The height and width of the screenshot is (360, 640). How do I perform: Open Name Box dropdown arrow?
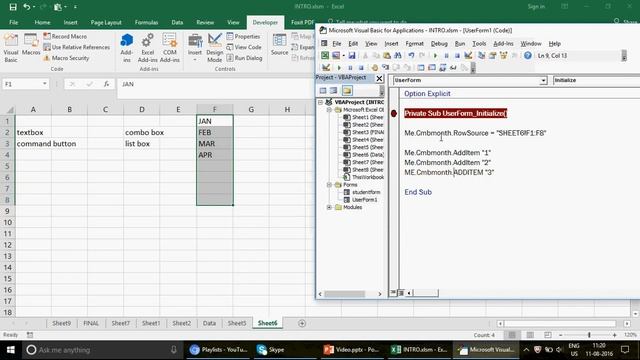click(x=44, y=84)
